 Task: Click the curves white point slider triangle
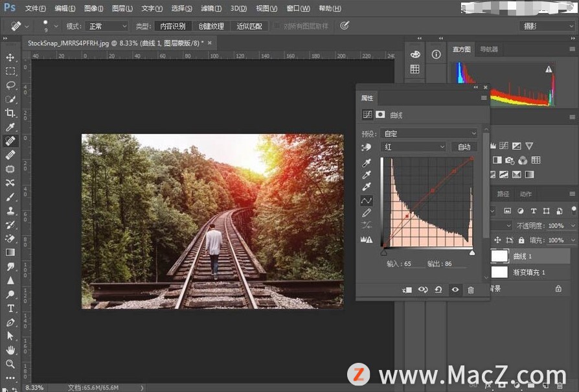tap(472, 253)
